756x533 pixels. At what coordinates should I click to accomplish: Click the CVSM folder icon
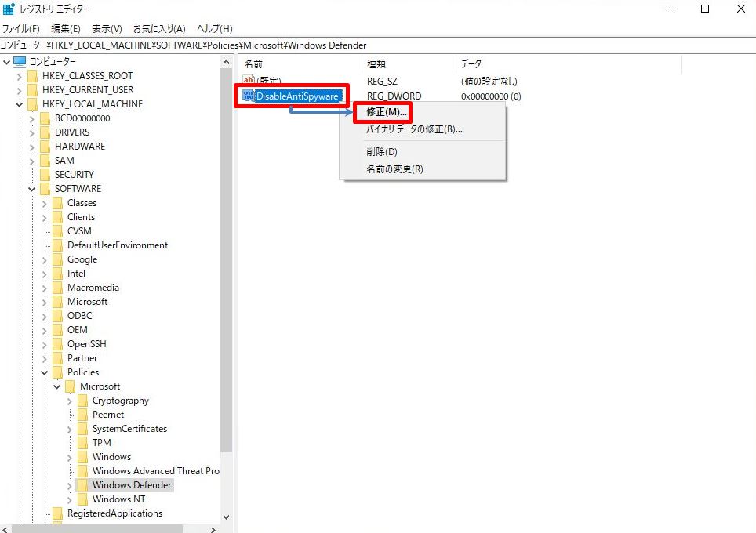pyautogui.click(x=58, y=231)
